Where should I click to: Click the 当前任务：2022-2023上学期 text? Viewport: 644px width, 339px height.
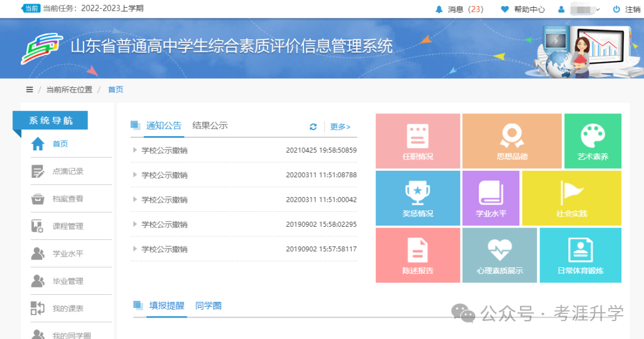[x=93, y=8]
